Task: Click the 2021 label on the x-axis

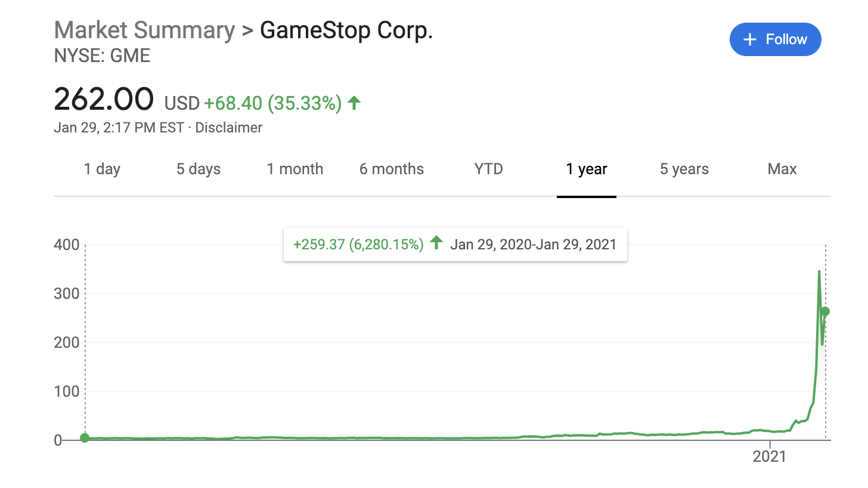Action: (770, 457)
